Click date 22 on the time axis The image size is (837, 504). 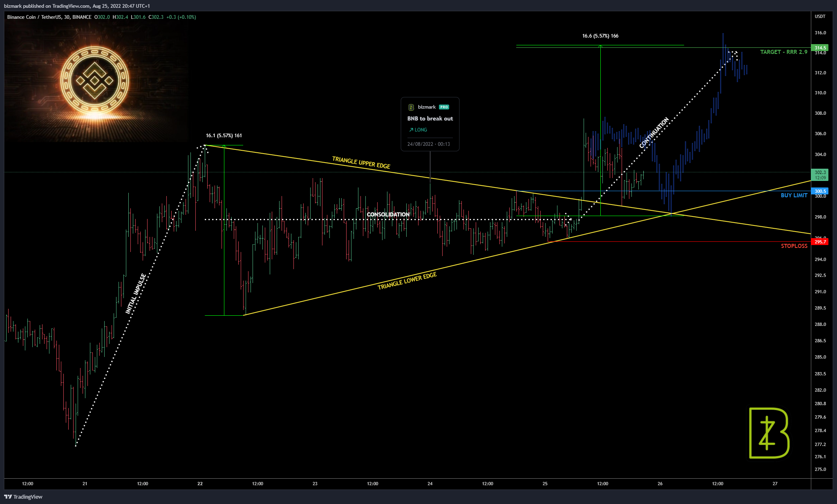(x=200, y=484)
